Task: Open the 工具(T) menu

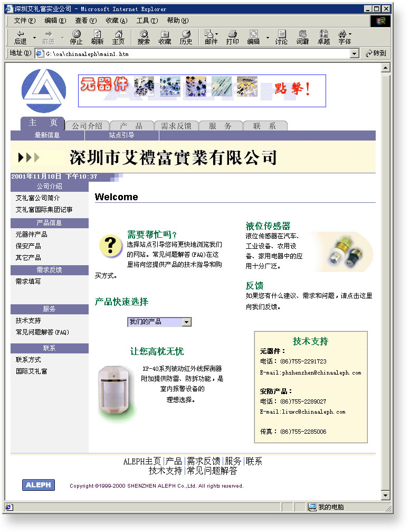Action: pos(147,21)
